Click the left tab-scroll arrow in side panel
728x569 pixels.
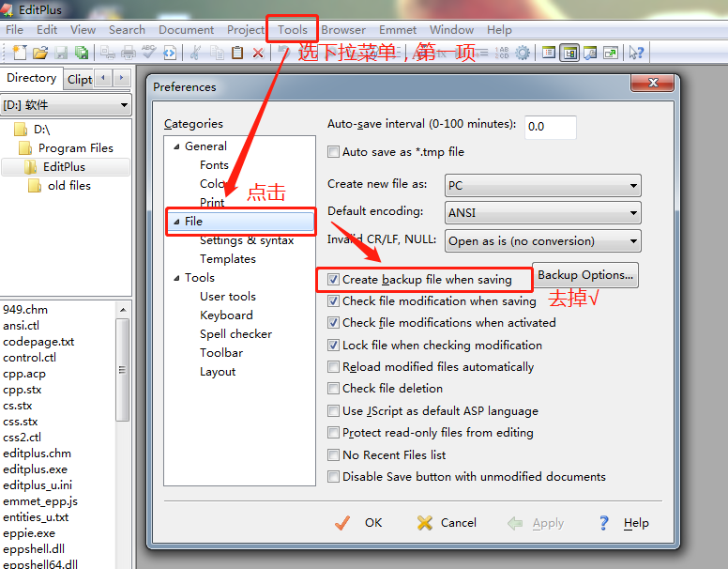pos(103,78)
